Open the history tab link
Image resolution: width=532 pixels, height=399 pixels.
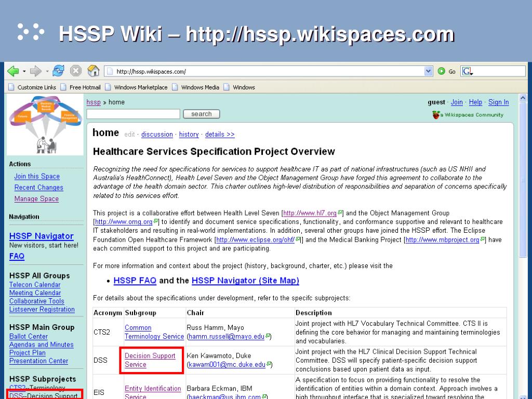[189, 135]
